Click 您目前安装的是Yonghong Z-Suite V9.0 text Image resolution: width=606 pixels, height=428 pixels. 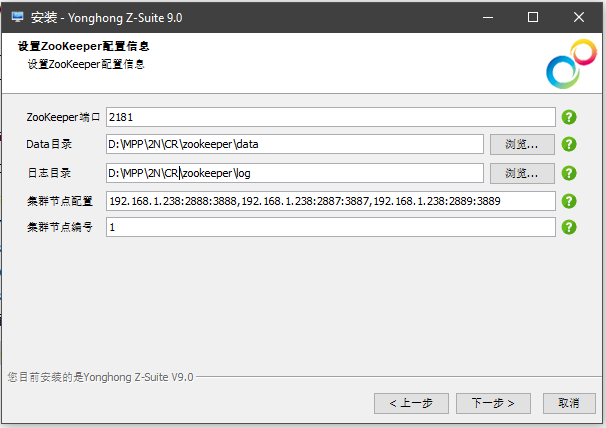(x=100, y=377)
